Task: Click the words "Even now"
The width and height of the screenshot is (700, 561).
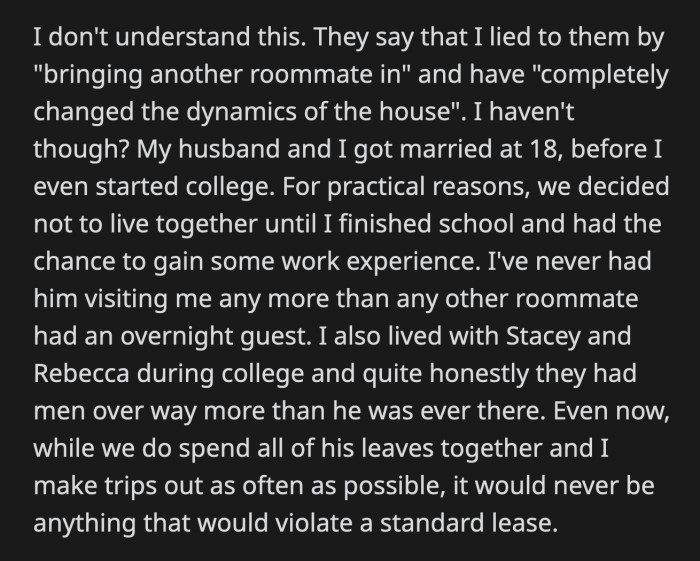Action: click(611, 411)
